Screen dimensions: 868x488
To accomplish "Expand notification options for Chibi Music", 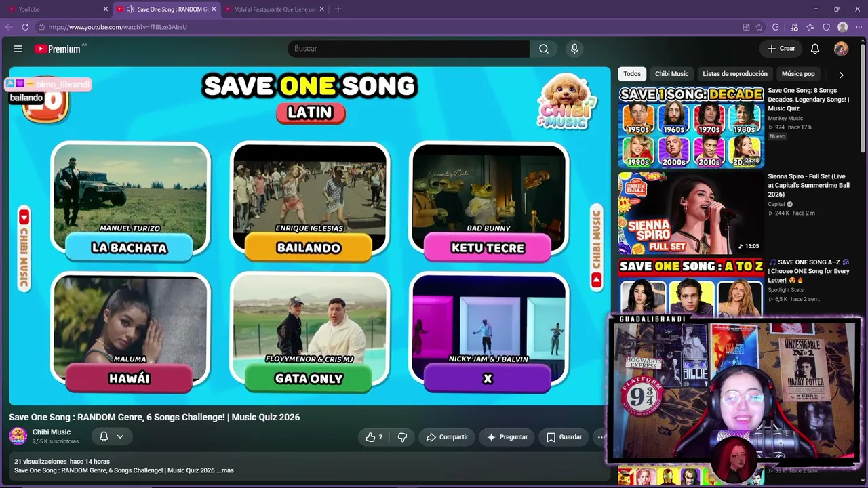I will [x=120, y=436].
